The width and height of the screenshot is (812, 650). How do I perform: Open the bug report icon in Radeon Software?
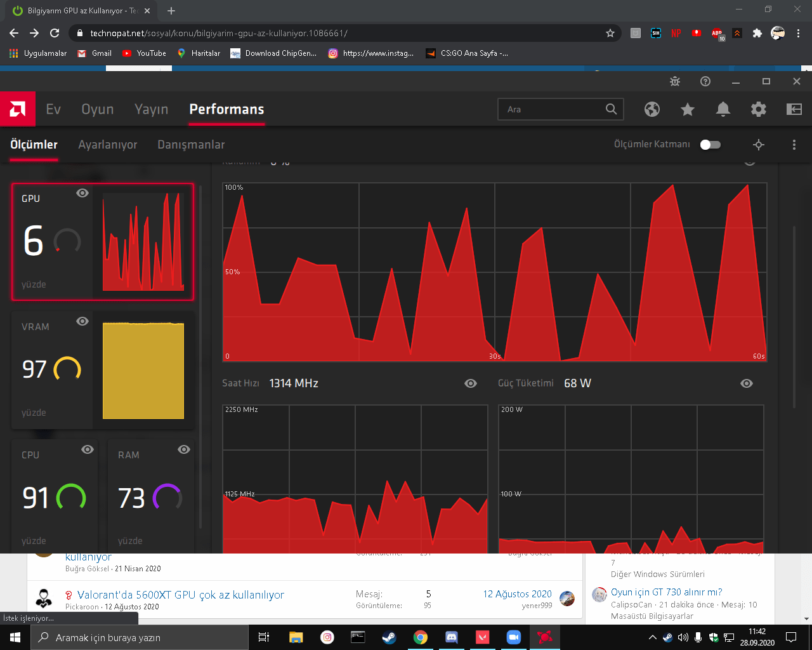[675, 81]
